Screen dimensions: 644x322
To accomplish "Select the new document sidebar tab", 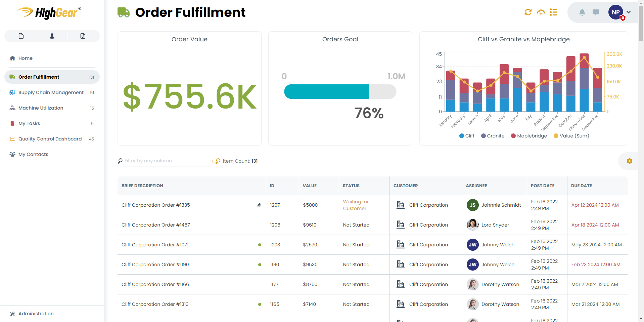I will [x=21, y=36].
